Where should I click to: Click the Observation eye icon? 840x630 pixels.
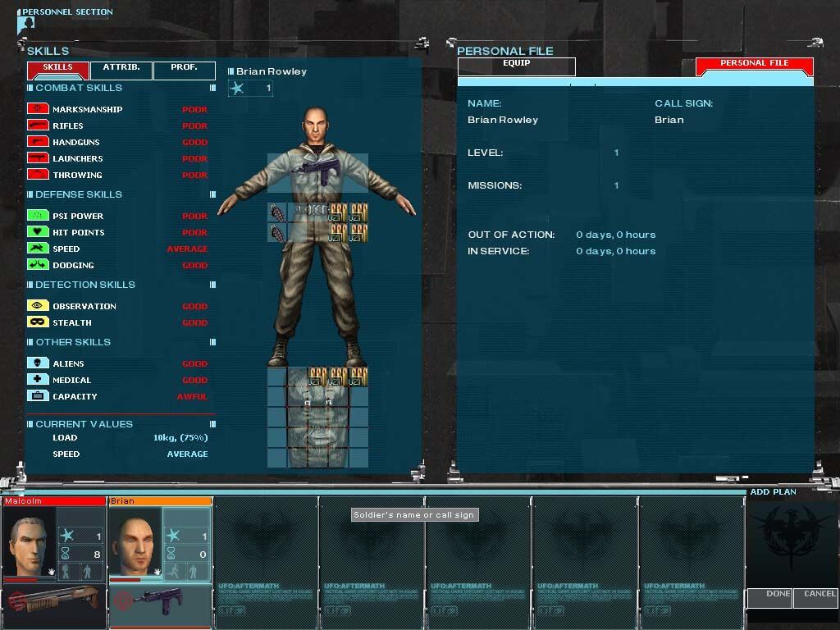[x=38, y=306]
